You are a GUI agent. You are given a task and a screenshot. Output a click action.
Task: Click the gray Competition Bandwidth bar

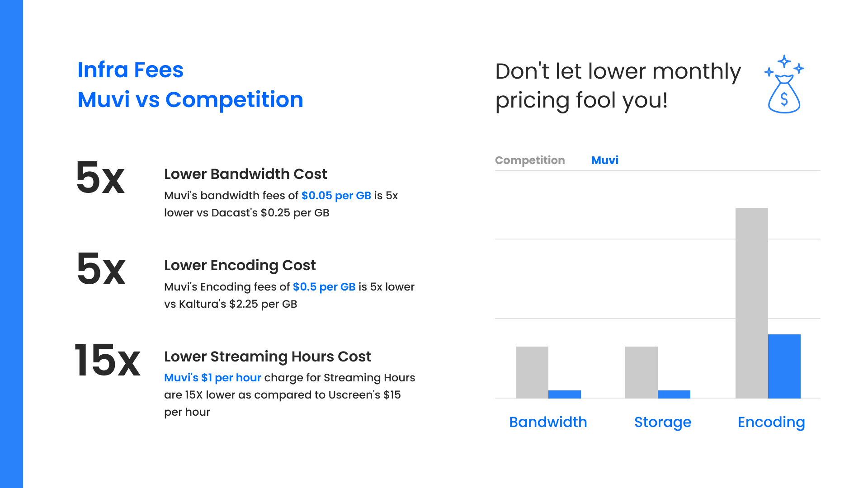(x=532, y=372)
